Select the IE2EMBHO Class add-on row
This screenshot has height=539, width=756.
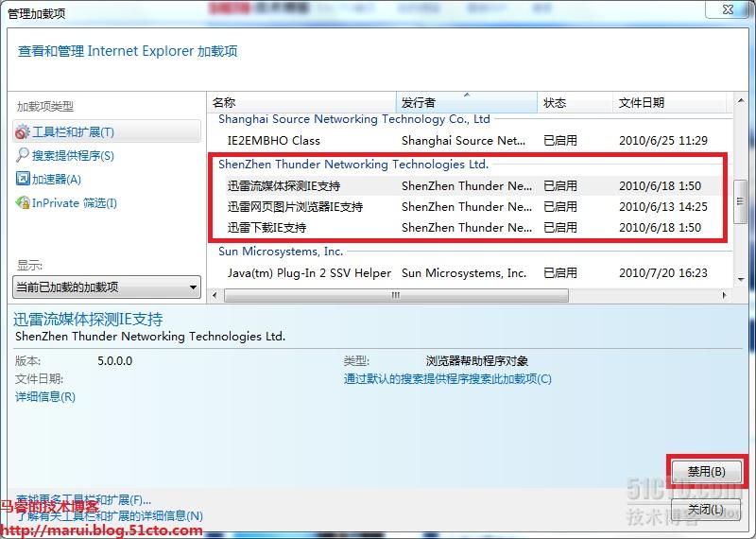pyautogui.click(x=470, y=140)
